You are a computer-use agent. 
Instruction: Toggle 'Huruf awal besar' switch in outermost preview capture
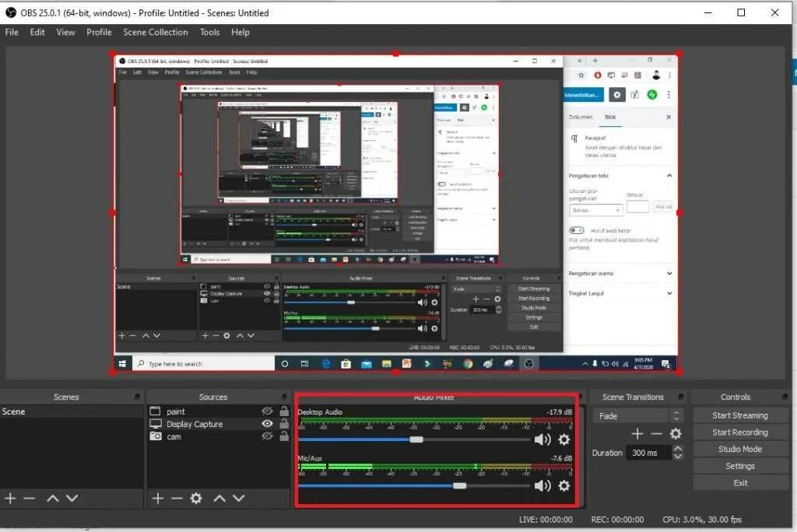tap(577, 230)
